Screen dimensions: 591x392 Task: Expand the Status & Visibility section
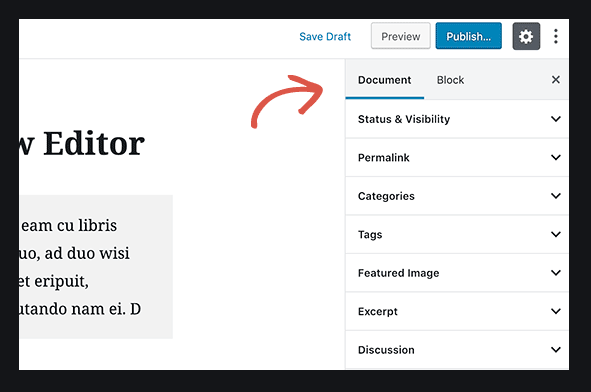coord(457,119)
